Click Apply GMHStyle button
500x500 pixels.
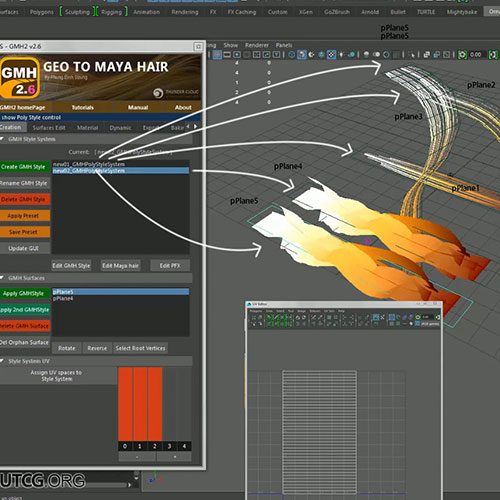24,293
